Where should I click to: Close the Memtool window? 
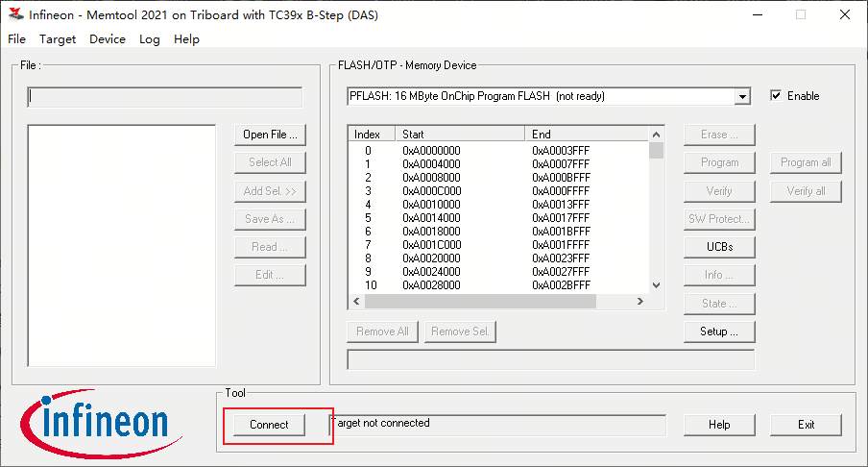pos(845,15)
